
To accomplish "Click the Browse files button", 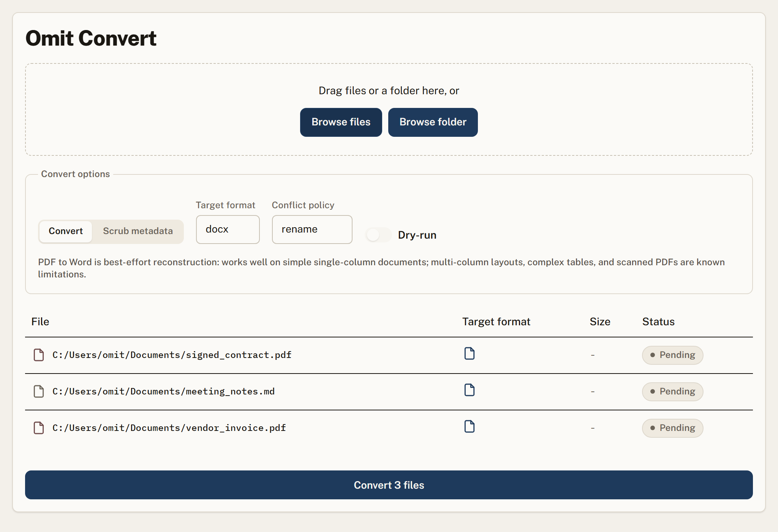I will pyautogui.click(x=341, y=122).
